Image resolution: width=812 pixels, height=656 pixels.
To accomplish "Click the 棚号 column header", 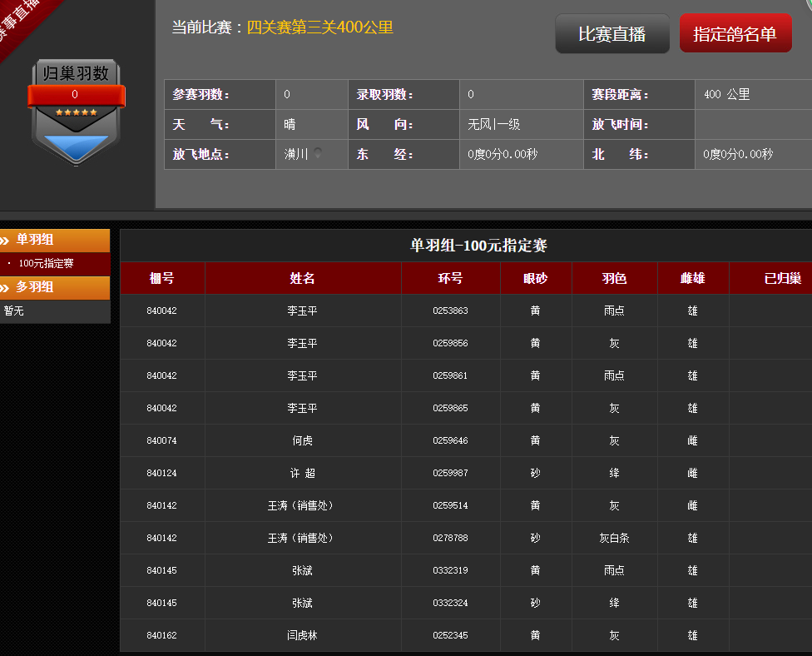I will [x=161, y=278].
